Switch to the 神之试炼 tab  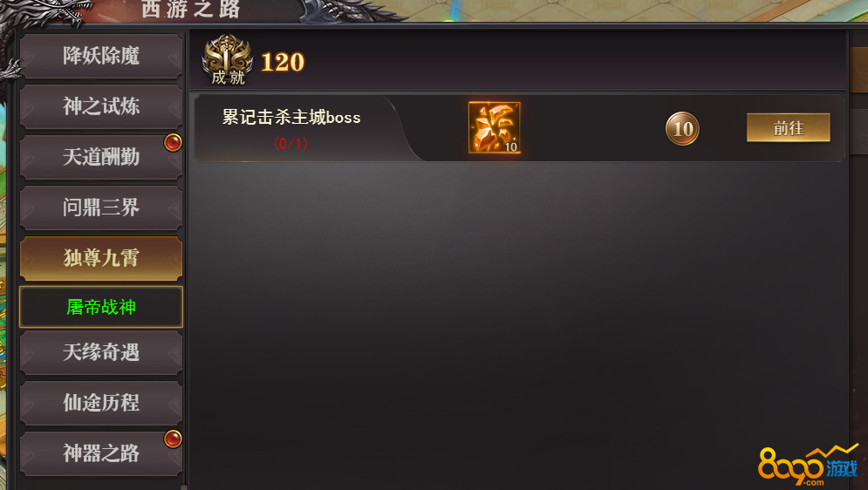tap(101, 106)
